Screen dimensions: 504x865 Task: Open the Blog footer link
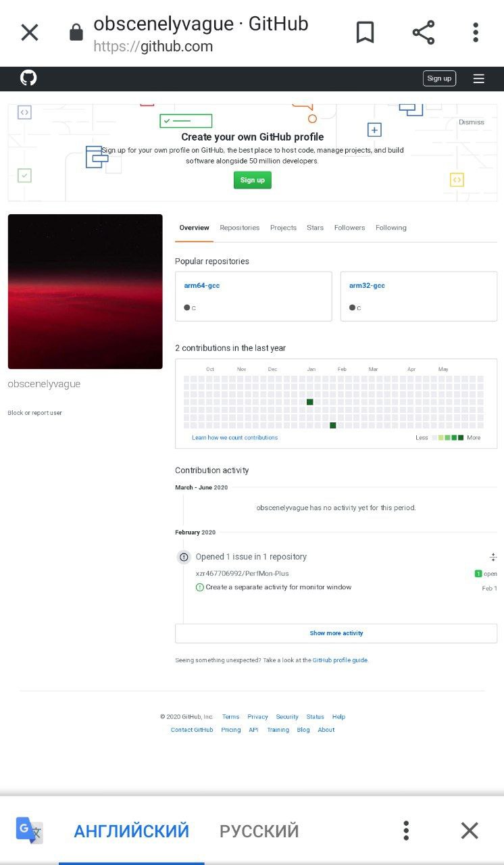click(303, 730)
